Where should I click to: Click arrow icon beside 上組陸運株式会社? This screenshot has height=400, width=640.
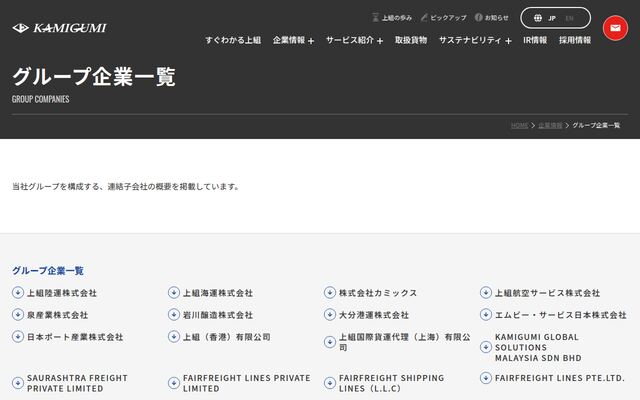18,293
